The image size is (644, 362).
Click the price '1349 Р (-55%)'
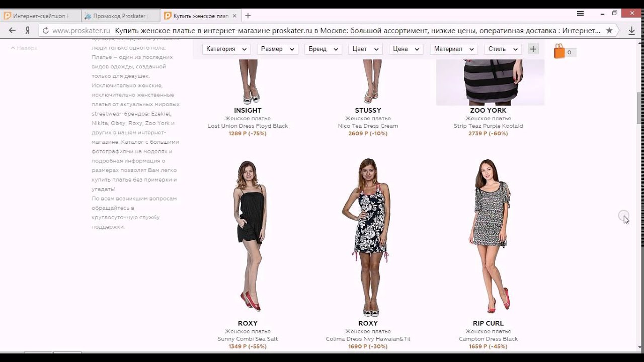click(x=248, y=346)
